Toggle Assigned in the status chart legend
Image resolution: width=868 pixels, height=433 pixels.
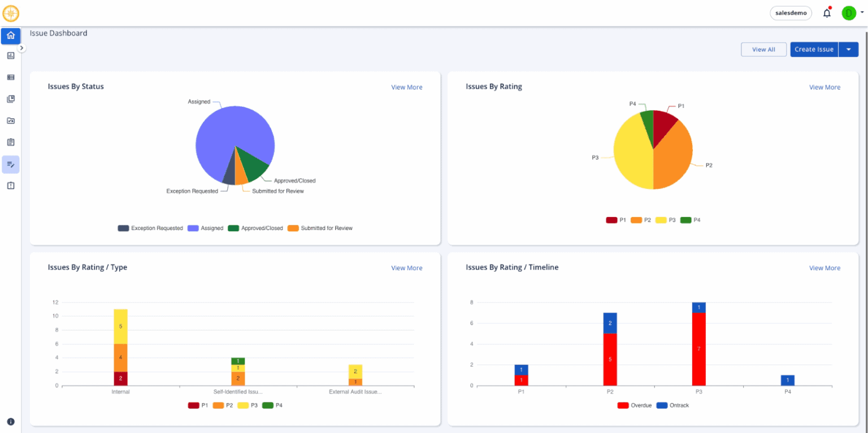pos(206,228)
